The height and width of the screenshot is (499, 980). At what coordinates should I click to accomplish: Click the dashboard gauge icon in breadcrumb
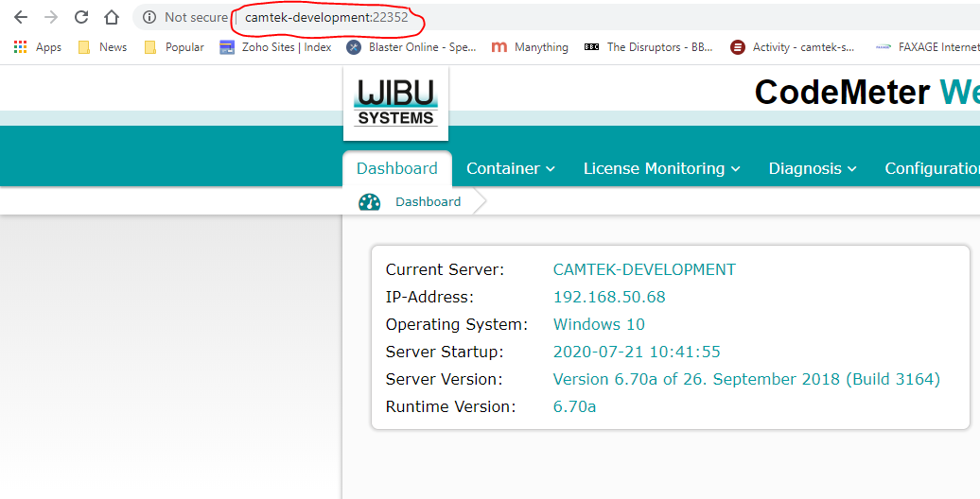click(x=369, y=201)
